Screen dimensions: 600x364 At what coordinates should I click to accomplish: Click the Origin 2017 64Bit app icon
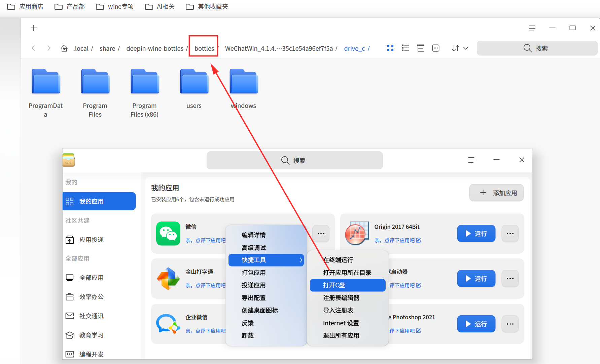[x=357, y=234]
